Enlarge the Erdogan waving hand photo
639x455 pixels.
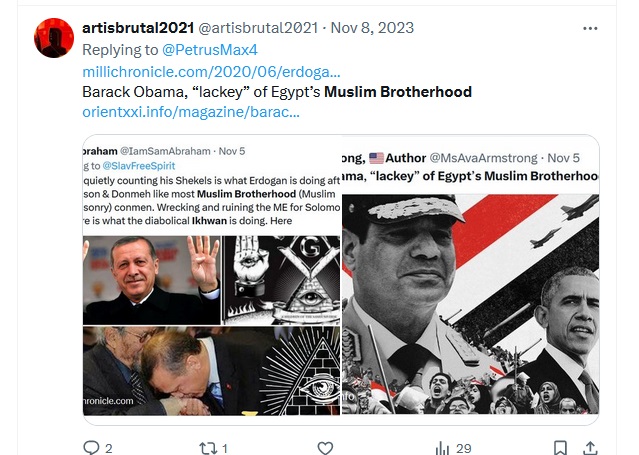click(152, 280)
